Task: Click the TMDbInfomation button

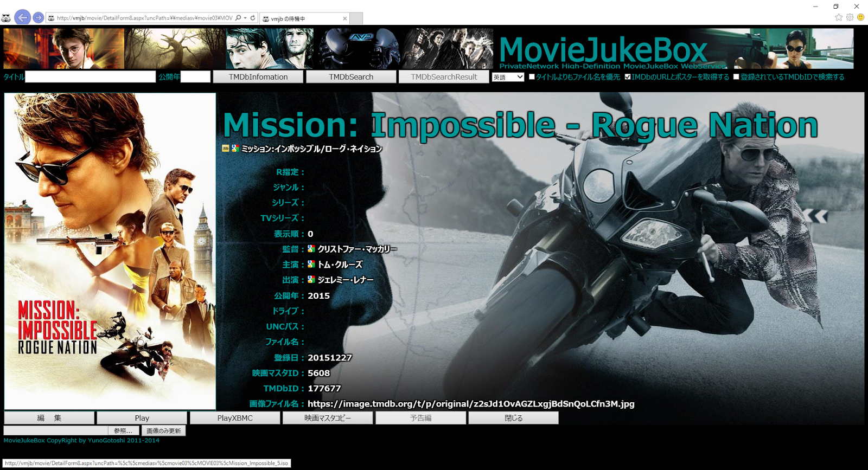Action: tap(258, 77)
